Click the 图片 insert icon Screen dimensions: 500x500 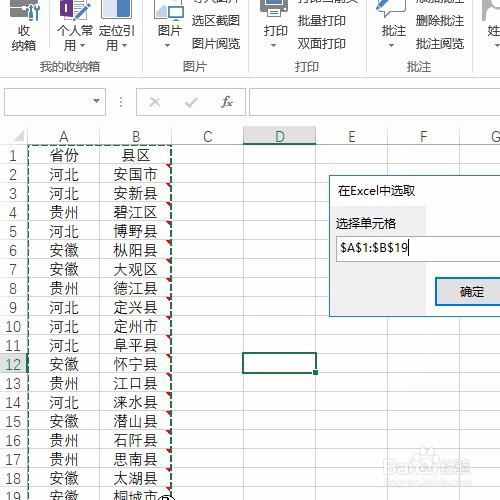pyautogui.click(x=169, y=10)
